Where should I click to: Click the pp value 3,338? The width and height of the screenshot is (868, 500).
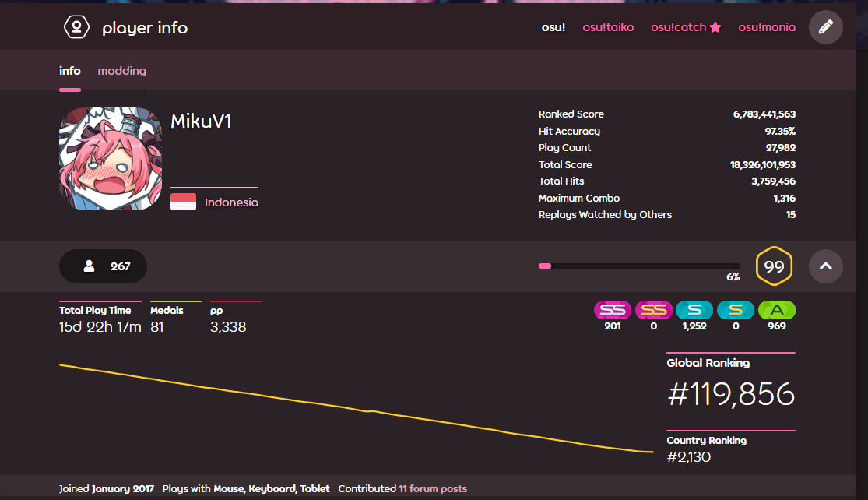tap(228, 326)
